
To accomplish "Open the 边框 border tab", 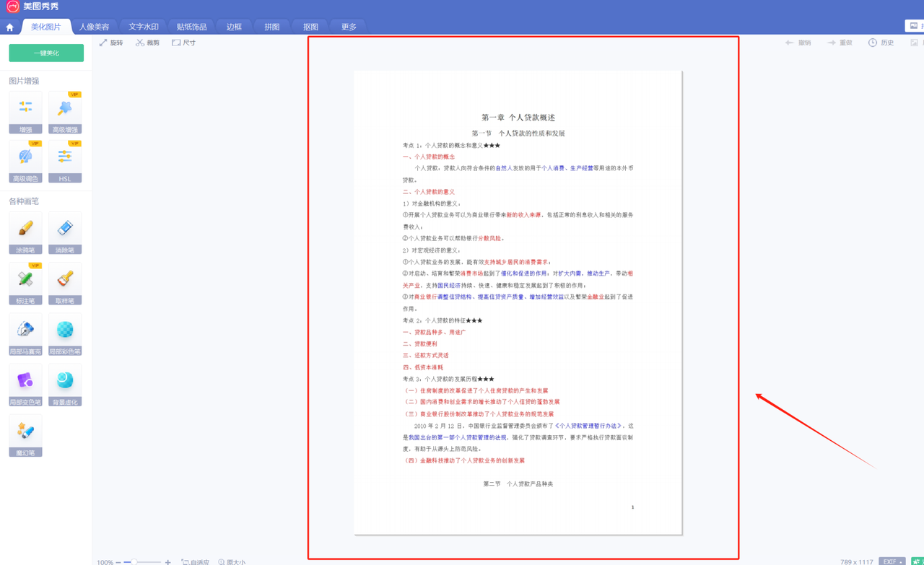I will coord(235,27).
